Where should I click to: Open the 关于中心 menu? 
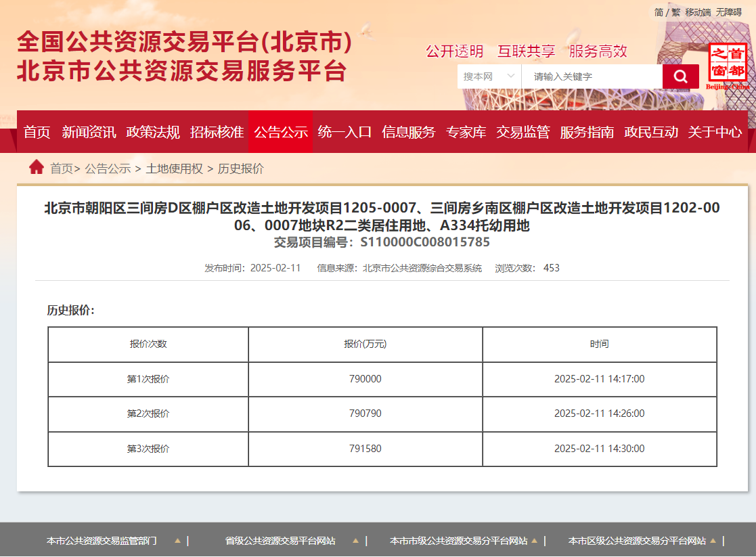tap(714, 132)
